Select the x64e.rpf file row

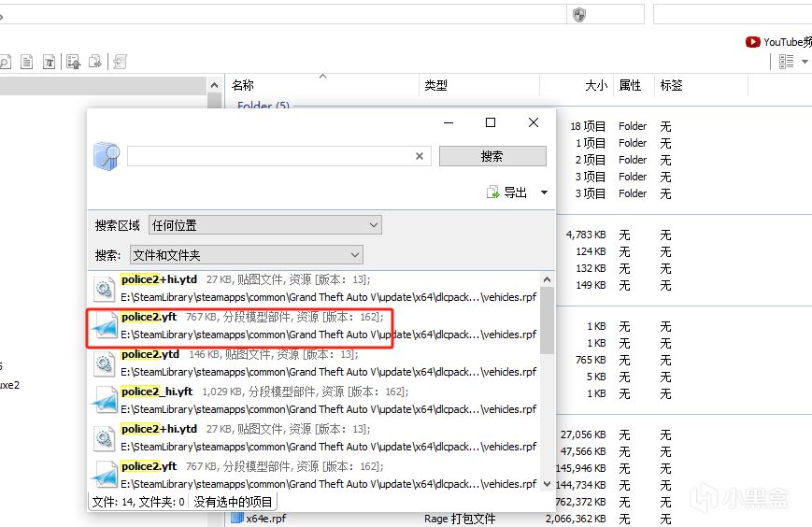(x=520, y=519)
